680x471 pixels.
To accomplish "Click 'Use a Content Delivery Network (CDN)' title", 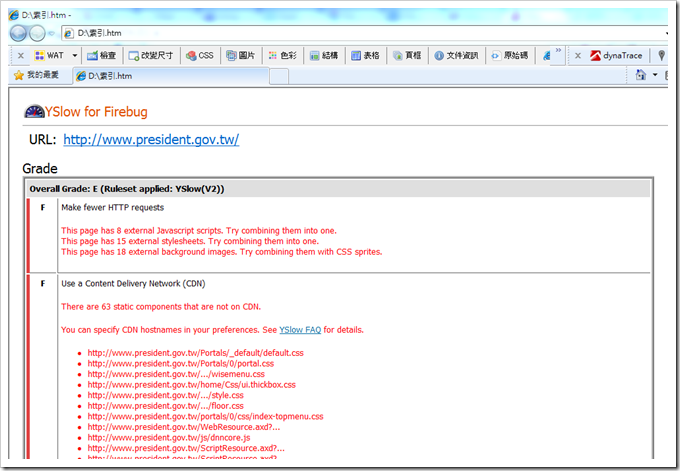I will coord(133,284).
